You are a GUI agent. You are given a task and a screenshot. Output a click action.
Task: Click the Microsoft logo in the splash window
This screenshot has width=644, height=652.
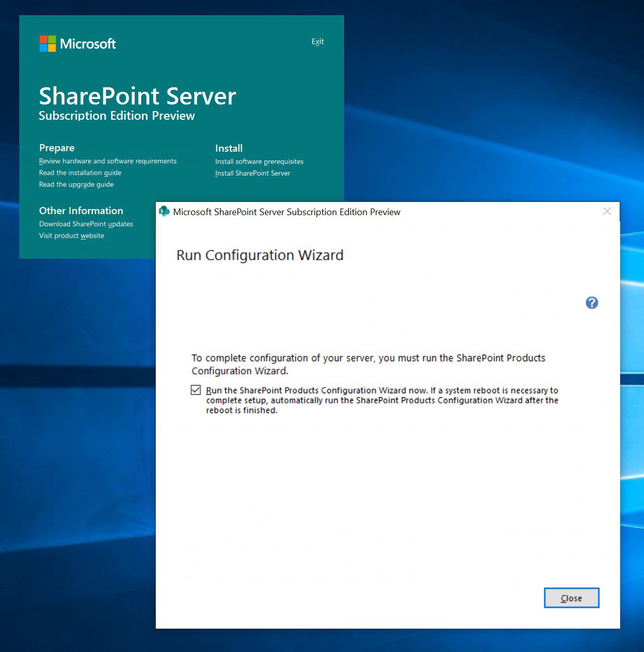[78, 44]
